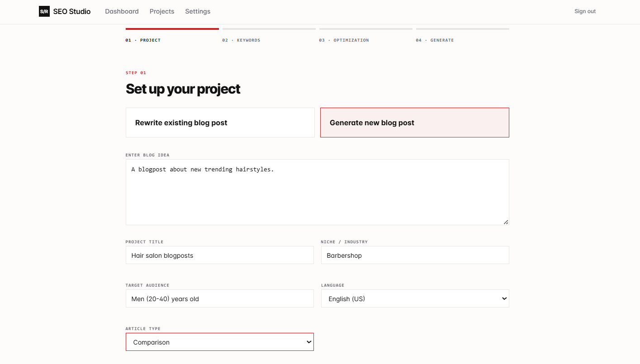Open the SEO Studio home link
The width and height of the screenshot is (640, 364).
pos(65,11)
